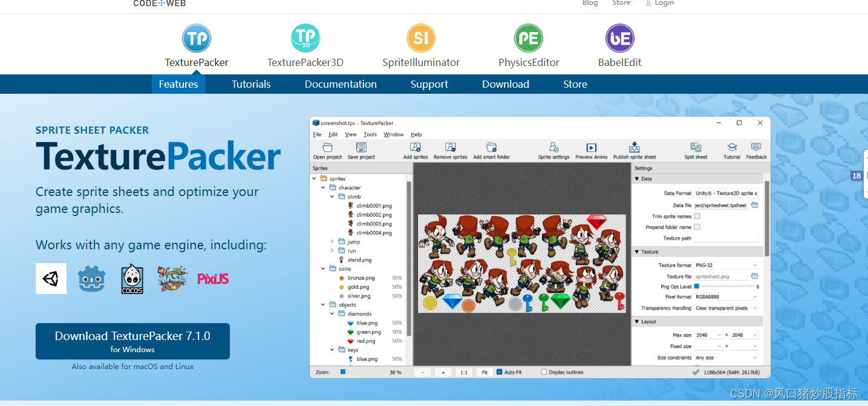
Task: Click the Phaser engine logo
Action: tap(172, 278)
